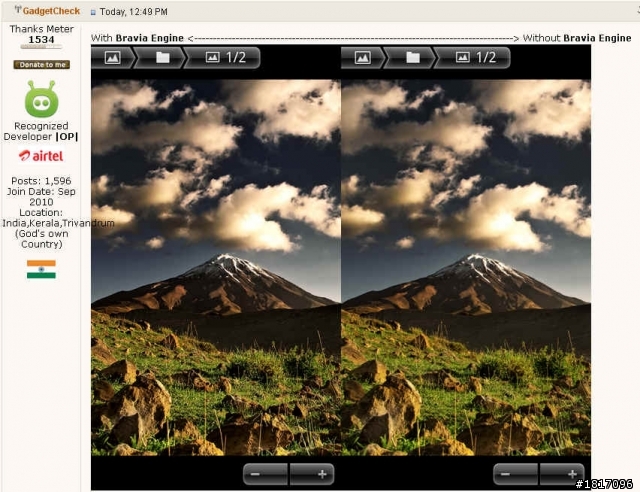This screenshot has height=492, width=640.
Task: Click the 'Thanks Meter' label
Action: [42, 29]
